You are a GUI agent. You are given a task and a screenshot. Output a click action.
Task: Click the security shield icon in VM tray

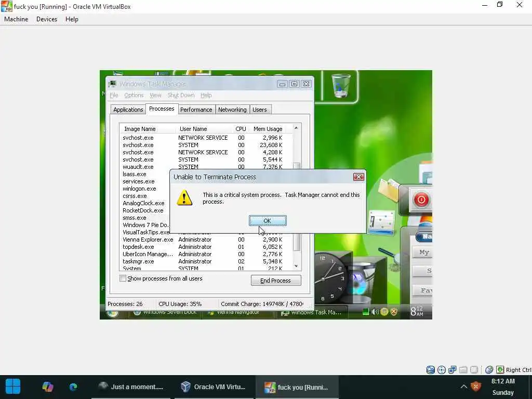[394, 312]
